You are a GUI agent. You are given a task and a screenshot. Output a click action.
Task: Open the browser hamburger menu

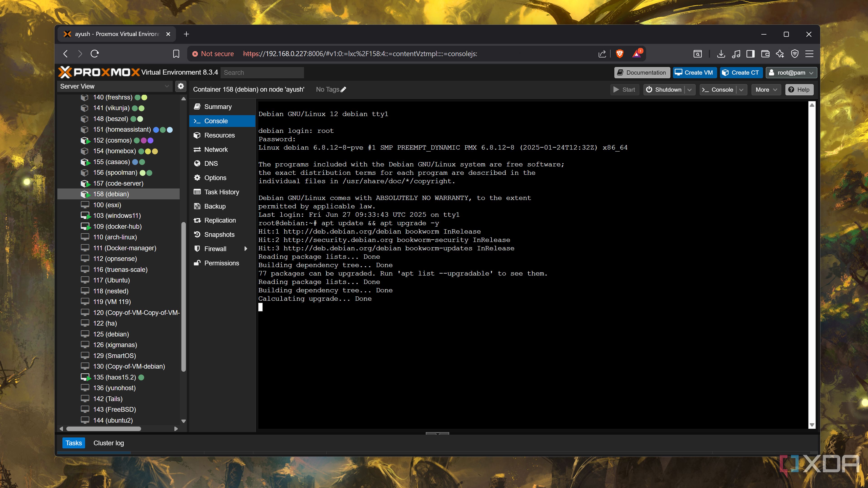click(809, 54)
